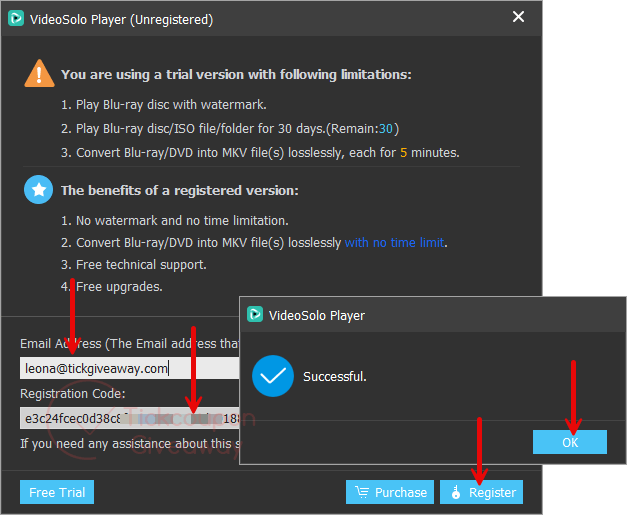Close the VideoSolo Player registration window
Viewport: 628px width, 515px height.
[x=518, y=17]
